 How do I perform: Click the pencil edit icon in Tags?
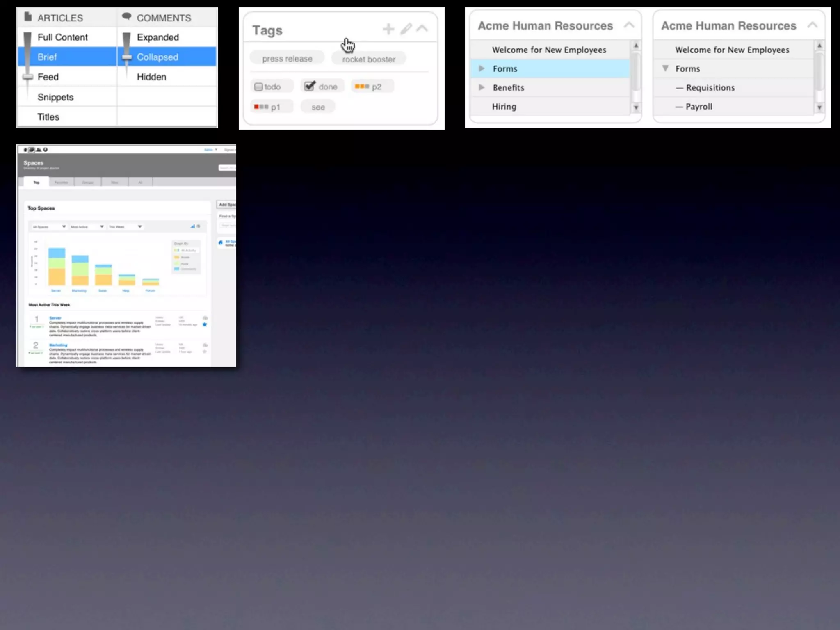[406, 29]
